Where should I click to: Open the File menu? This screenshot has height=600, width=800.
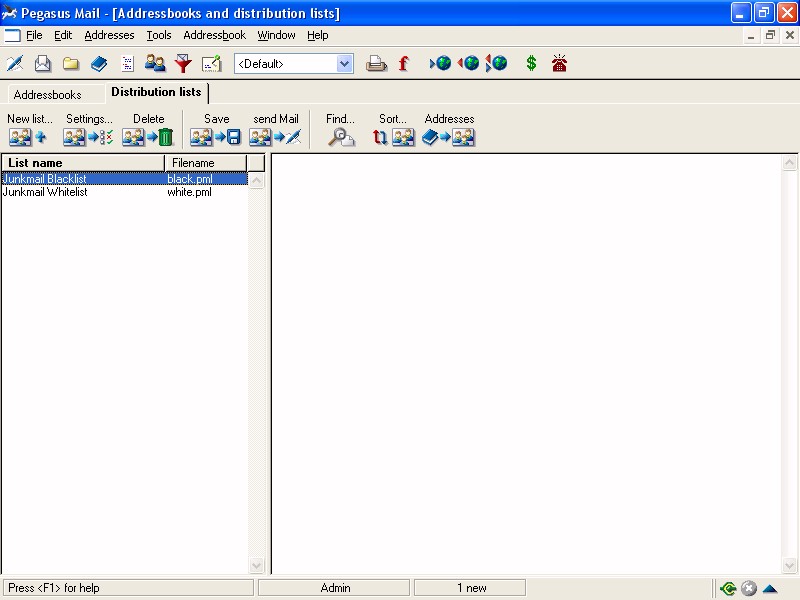pyautogui.click(x=34, y=35)
